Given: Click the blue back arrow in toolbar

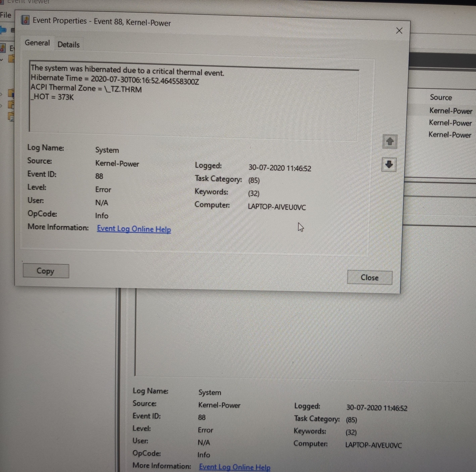Looking at the screenshot, I should [x=3, y=30].
